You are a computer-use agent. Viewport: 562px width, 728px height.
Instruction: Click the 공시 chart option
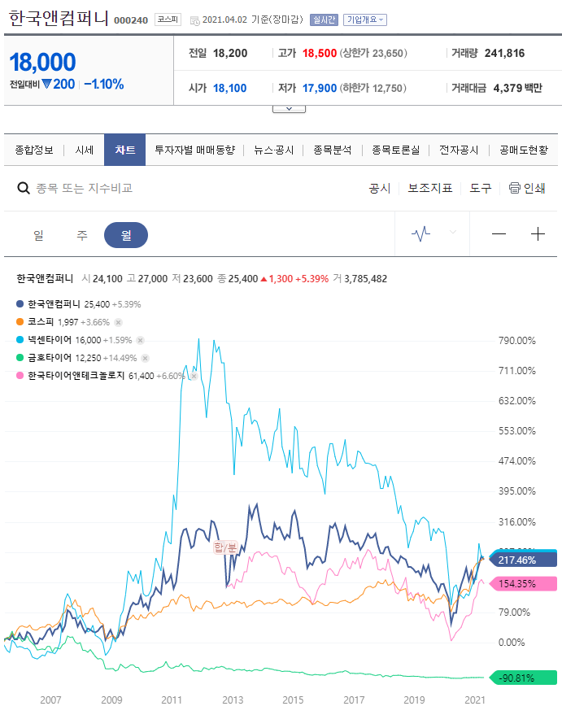point(380,188)
